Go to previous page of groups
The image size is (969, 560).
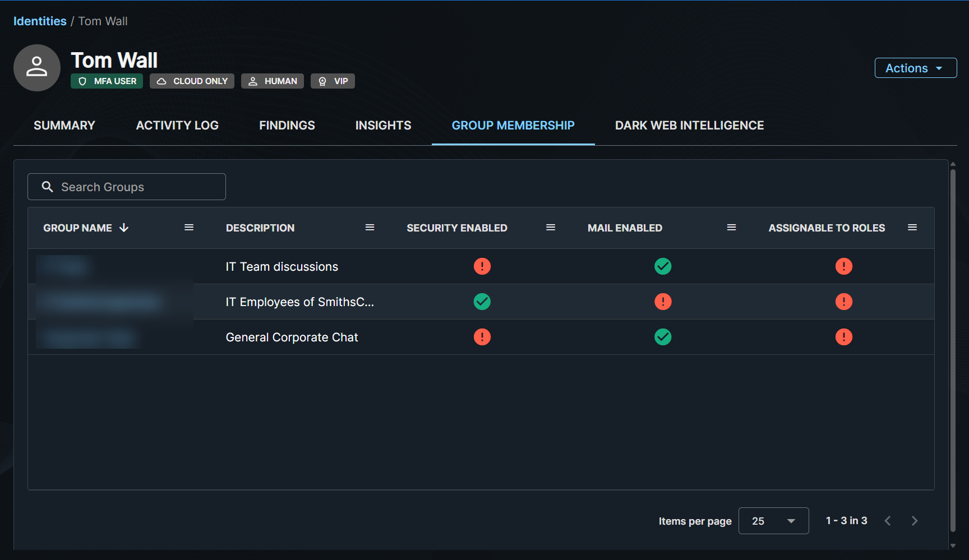(888, 521)
